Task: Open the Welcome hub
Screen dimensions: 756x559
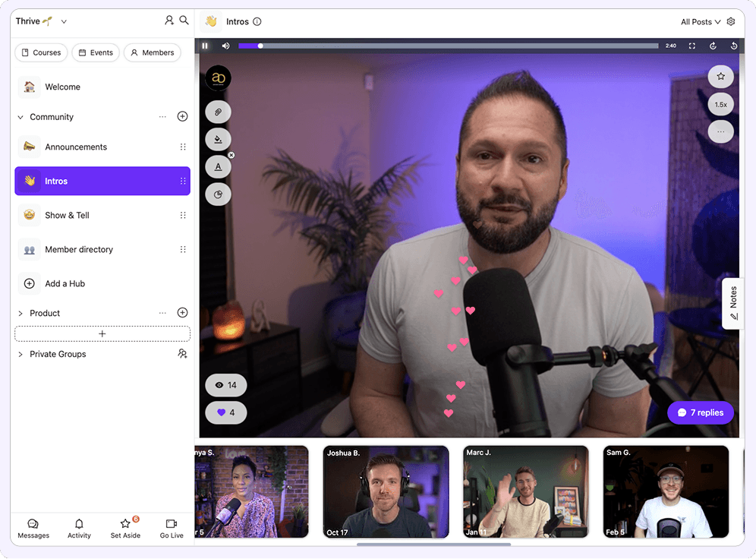Action: [x=102, y=87]
